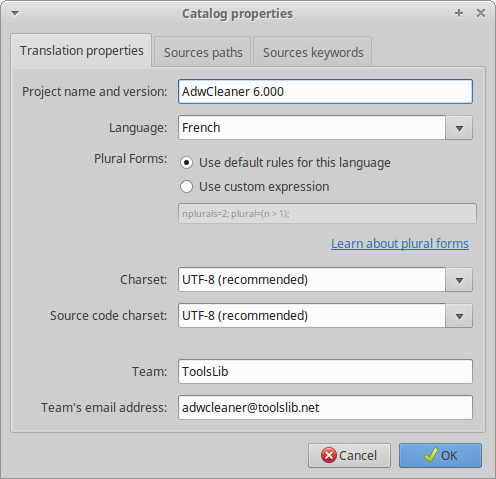This screenshot has width=496, height=479.
Task: Click the Team's email address field
Action: (325, 407)
